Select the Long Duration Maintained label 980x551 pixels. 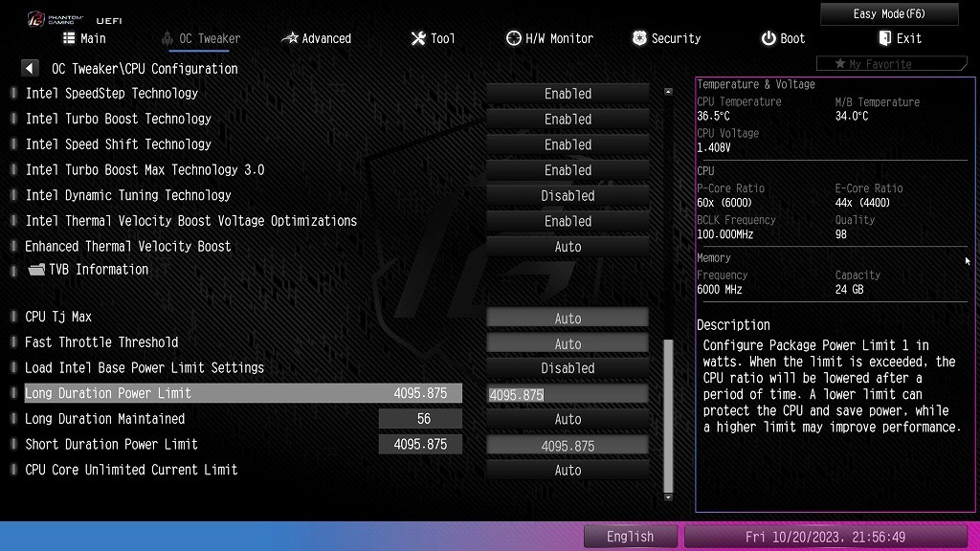pyautogui.click(x=105, y=419)
